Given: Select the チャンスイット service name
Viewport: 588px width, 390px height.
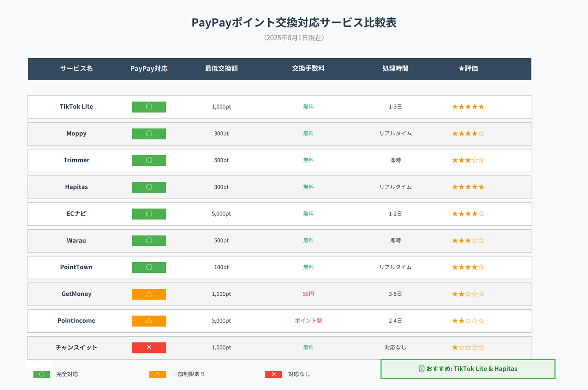Looking at the screenshot, I should click(77, 347).
